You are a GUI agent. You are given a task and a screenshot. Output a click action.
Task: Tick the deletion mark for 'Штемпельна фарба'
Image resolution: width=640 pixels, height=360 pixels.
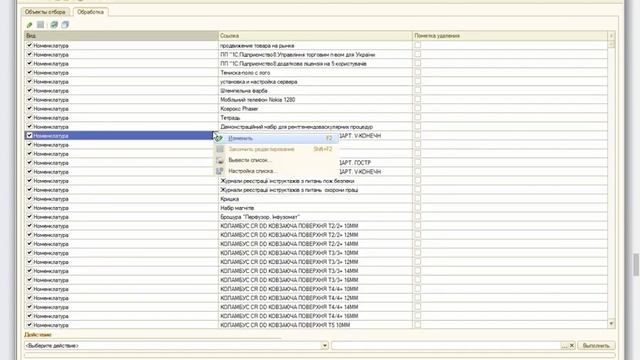pyautogui.click(x=418, y=90)
